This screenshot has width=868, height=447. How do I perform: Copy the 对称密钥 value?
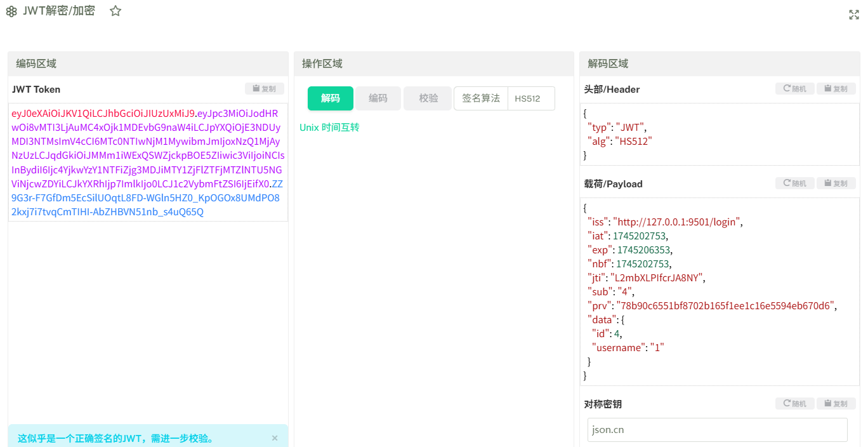click(836, 404)
